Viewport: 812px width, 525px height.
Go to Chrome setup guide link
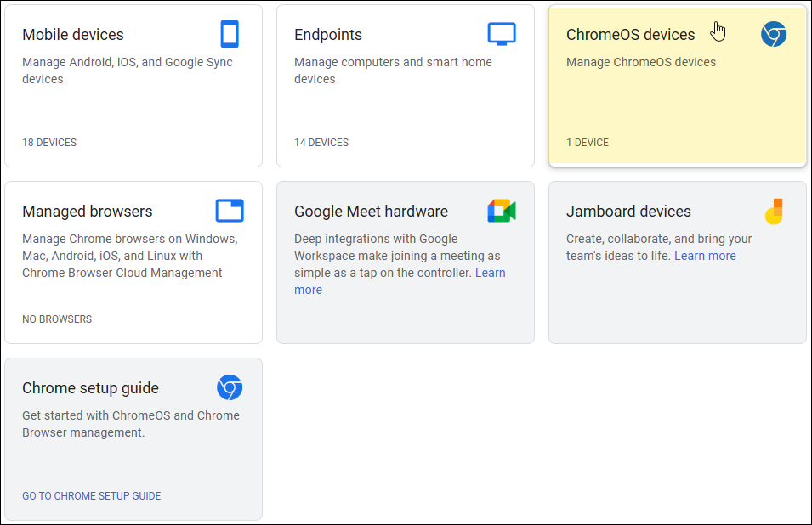click(x=91, y=495)
